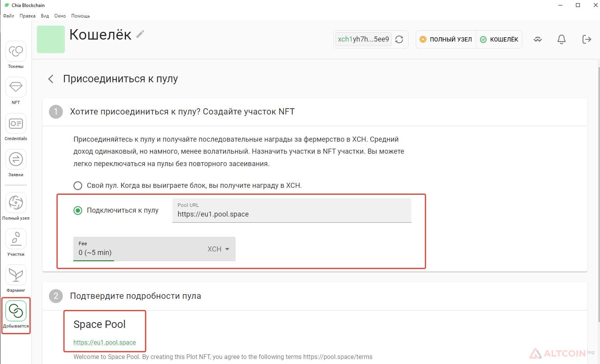Open notifications bell
This screenshot has height=364, width=600.
(562, 39)
